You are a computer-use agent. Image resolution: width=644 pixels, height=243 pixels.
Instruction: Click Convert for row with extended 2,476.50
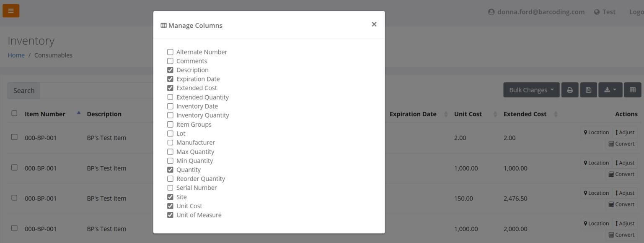coord(621,204)
